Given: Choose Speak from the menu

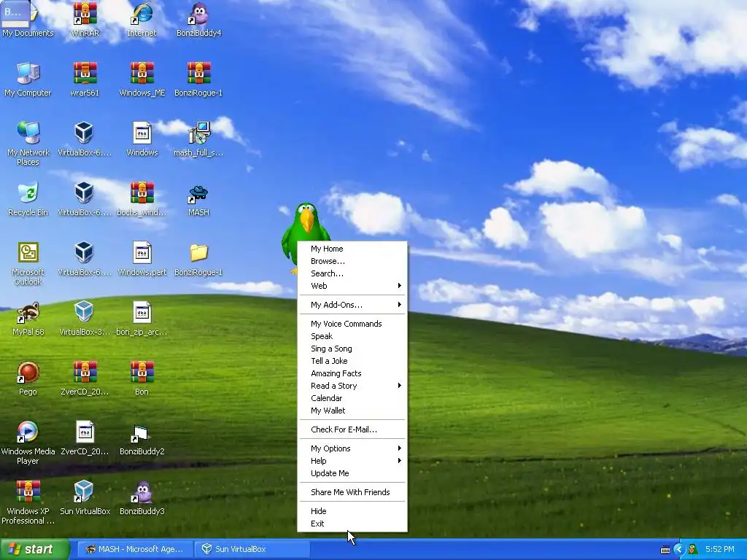Looking at the screenshot, I should coord(352,336).
